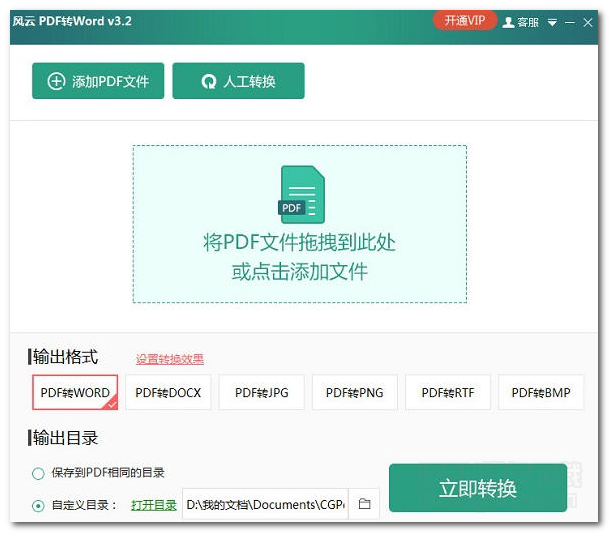This screenshot has height=533, width=609.
Task: Minimize the 风云 PDF转Word window
Action: [x=569, y=23]
